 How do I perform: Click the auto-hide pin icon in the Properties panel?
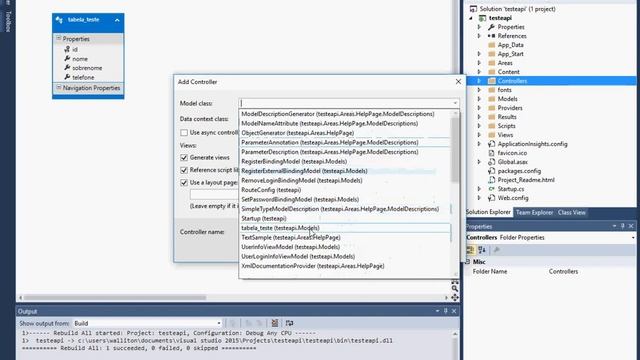[x=623, y=226]
